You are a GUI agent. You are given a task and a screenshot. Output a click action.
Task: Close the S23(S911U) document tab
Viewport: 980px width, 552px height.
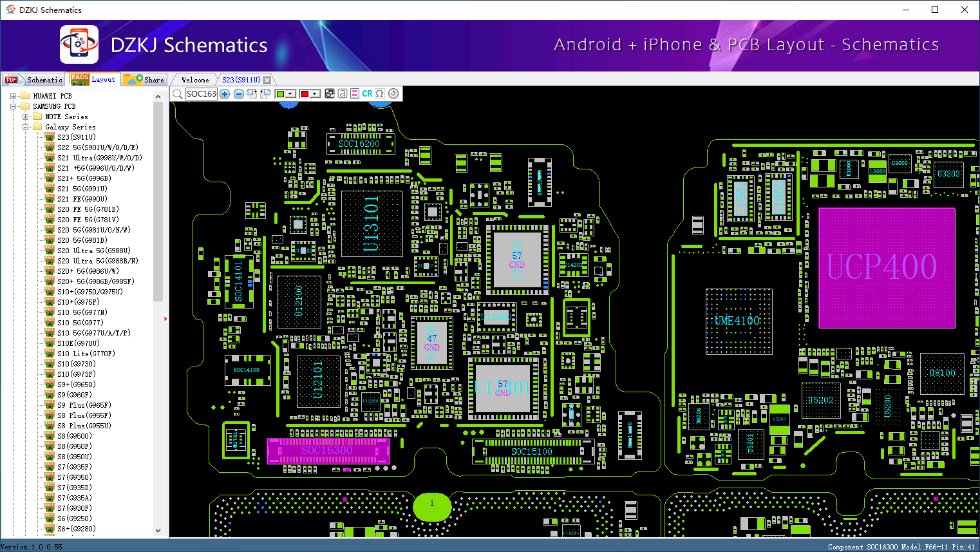pyautogui.click(x=267, y=81)
